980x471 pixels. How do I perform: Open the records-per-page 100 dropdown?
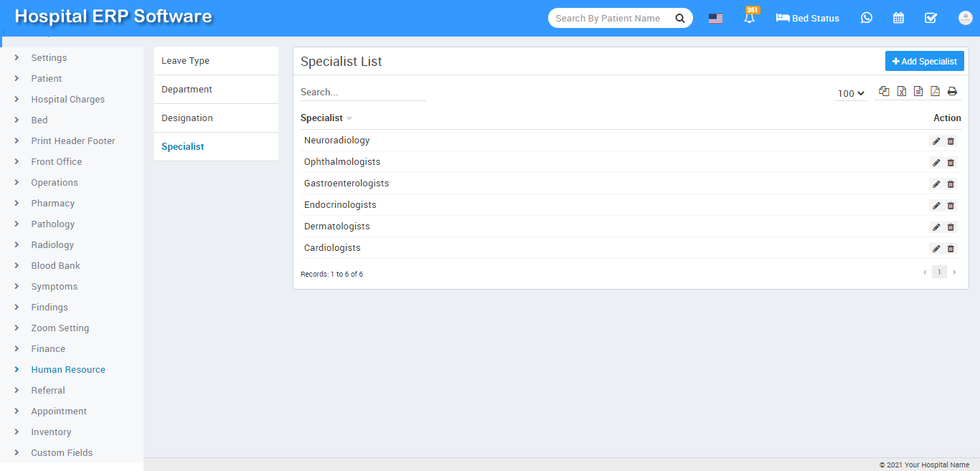pos(851,93)
